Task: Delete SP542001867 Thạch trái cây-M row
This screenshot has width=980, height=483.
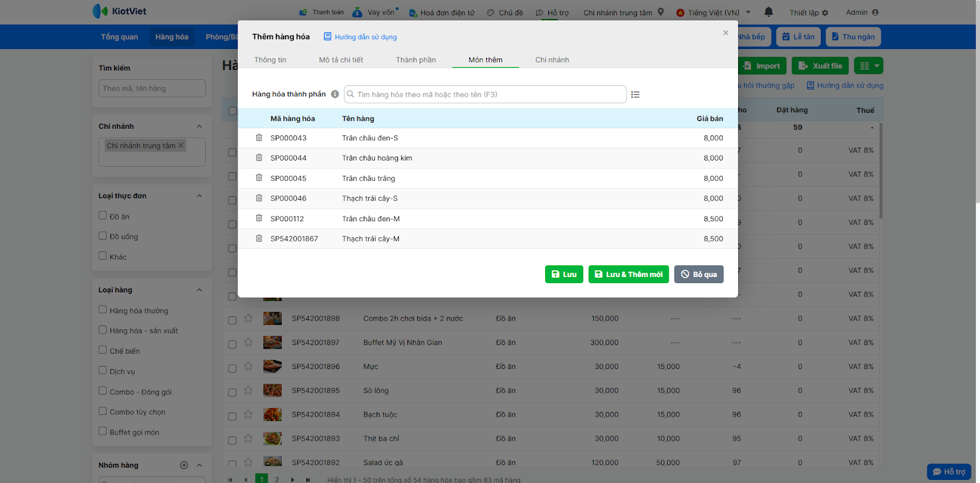Action: (x=259, y=239)
